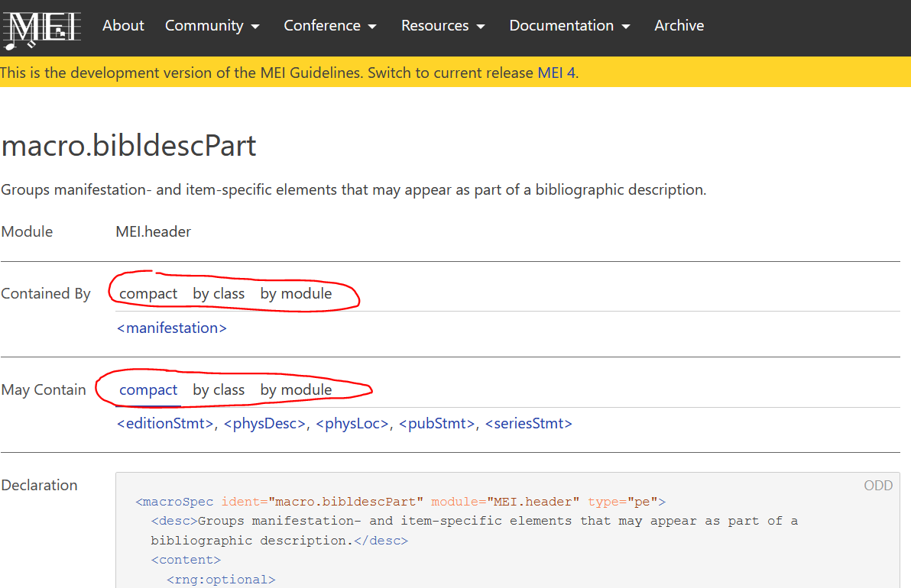Screen dimensions: 911x588
Task: Switch to 'by module' view under Contained By
Action: point(296,293)
